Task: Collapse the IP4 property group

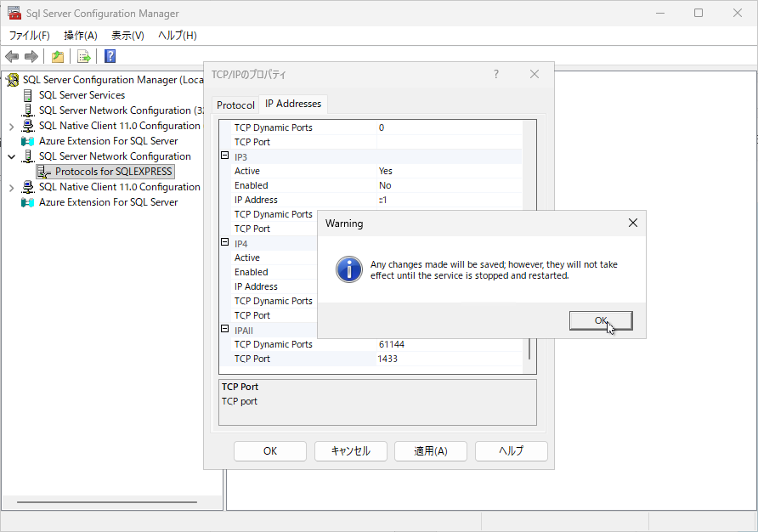Action: coord(225,243)
